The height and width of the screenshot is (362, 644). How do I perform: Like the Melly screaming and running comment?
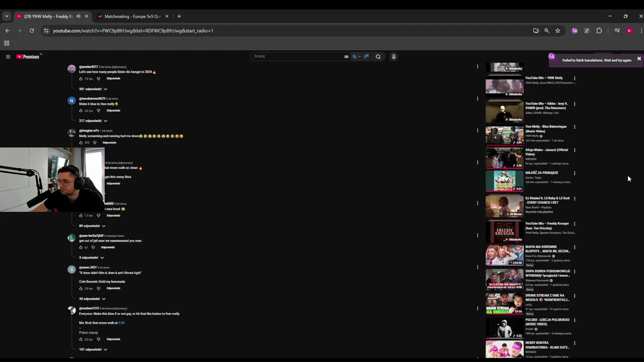(x=81, y=143)
